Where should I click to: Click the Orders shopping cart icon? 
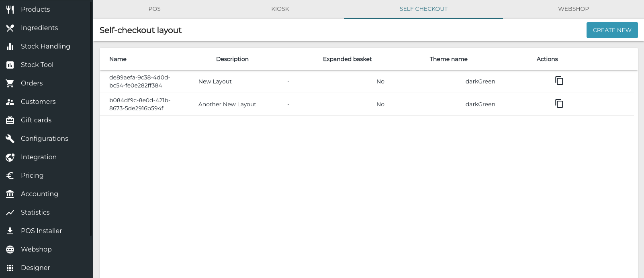pos(10,83)
